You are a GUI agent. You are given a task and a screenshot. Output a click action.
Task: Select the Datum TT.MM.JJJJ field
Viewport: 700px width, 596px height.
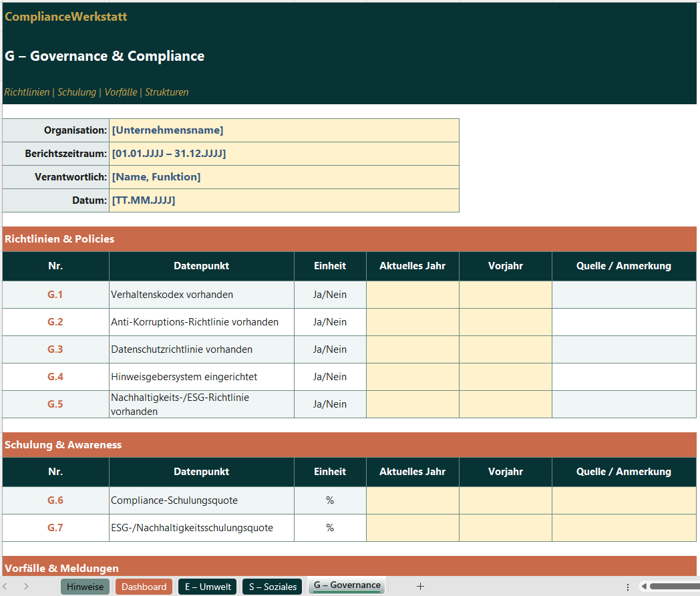point(284,200)
